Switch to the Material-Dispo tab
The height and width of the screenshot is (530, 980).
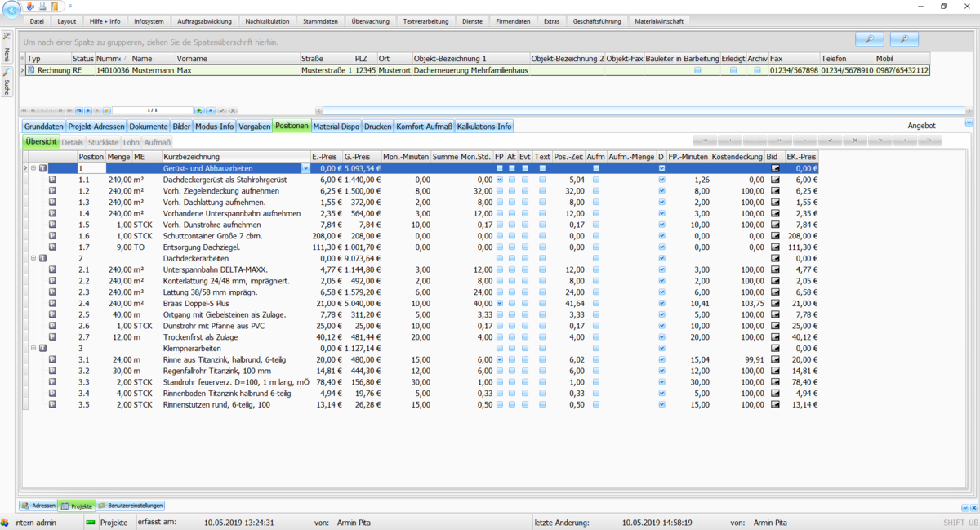[336, 127]
